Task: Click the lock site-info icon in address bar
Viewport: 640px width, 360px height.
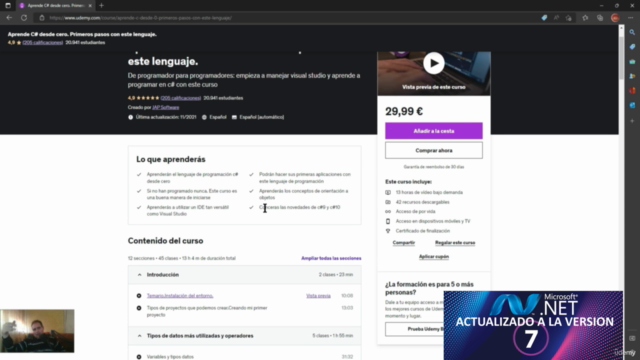Action: pyautogui.click(x=42, y=18)
